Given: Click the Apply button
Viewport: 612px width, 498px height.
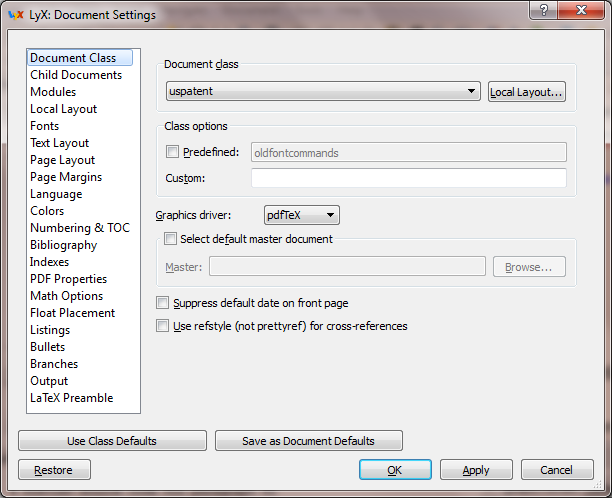Looking at the screenshot, I should pyautogui.click(x=476, y=470).
